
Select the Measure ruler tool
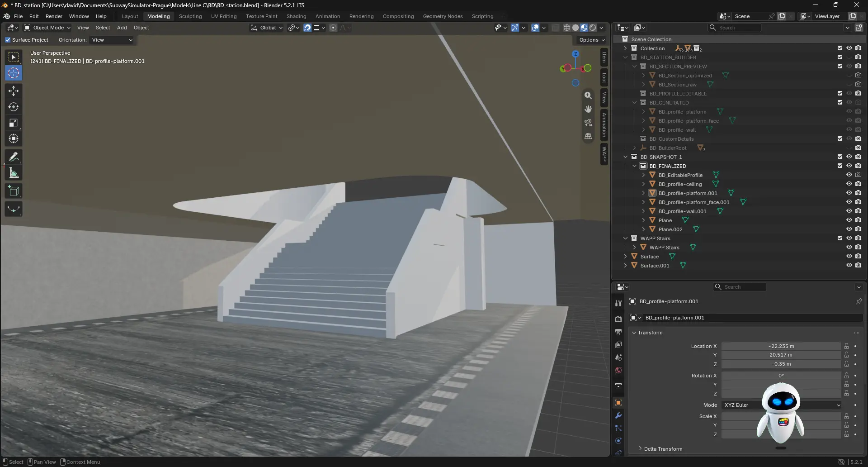tap(14, 173)
